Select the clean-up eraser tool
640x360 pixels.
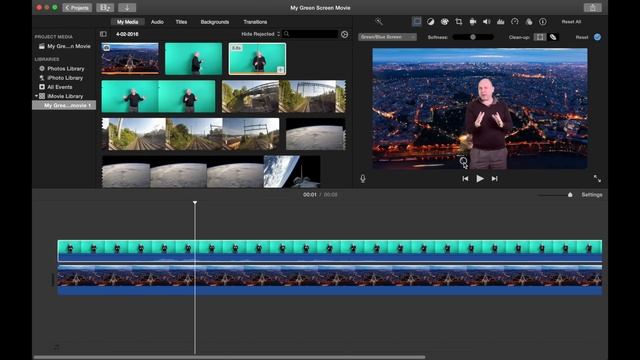point(553,37)
